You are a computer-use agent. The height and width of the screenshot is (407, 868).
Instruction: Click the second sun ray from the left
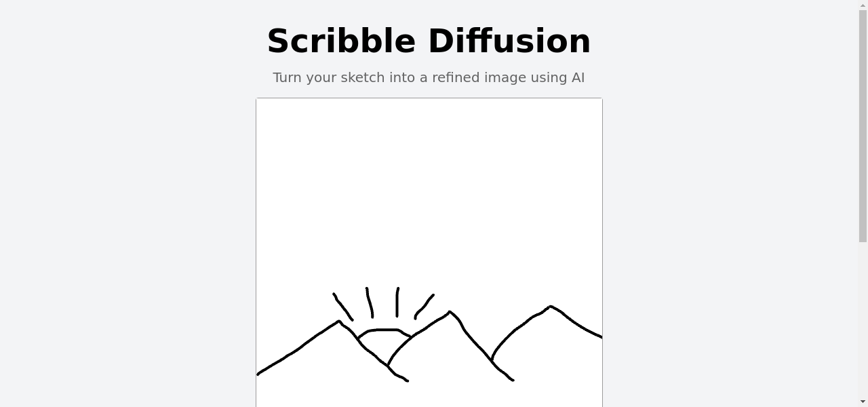point(370,303)
